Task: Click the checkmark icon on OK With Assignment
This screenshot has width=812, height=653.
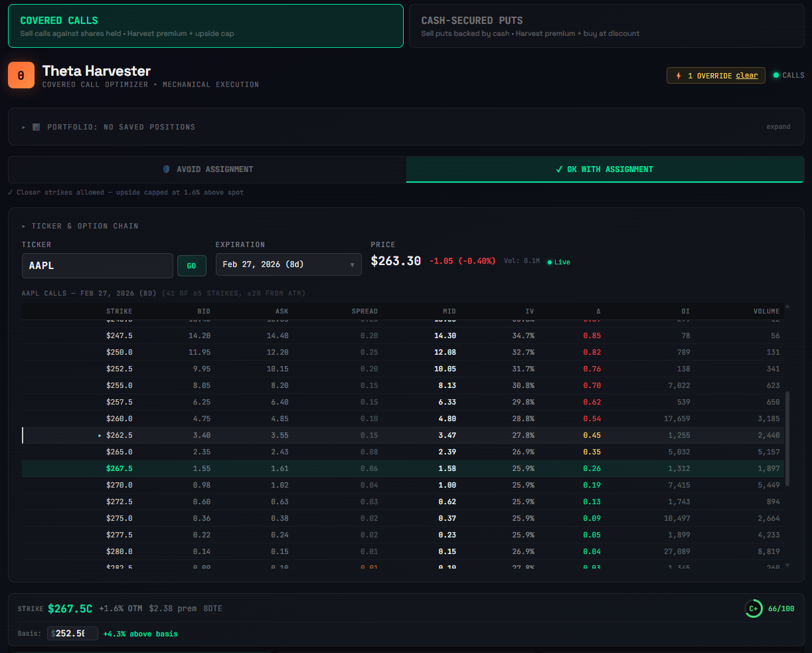Action: [x=558, y=169]
